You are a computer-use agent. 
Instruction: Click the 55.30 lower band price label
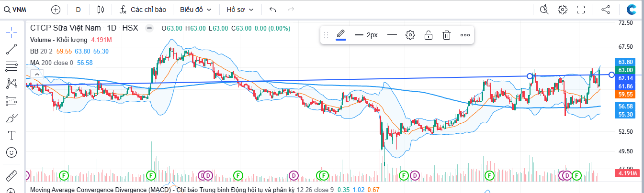(x=626, y=115)
